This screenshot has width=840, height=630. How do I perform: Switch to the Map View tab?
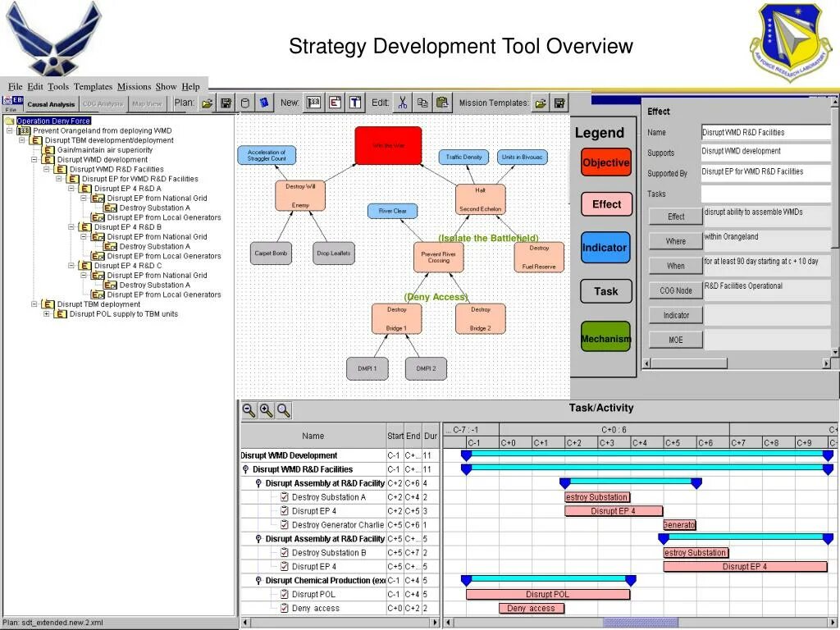coord(148,104)
